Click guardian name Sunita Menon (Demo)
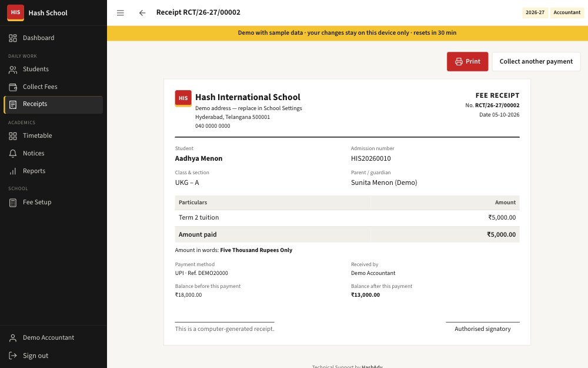Screen dimensions: 588x368 [383, 183]
